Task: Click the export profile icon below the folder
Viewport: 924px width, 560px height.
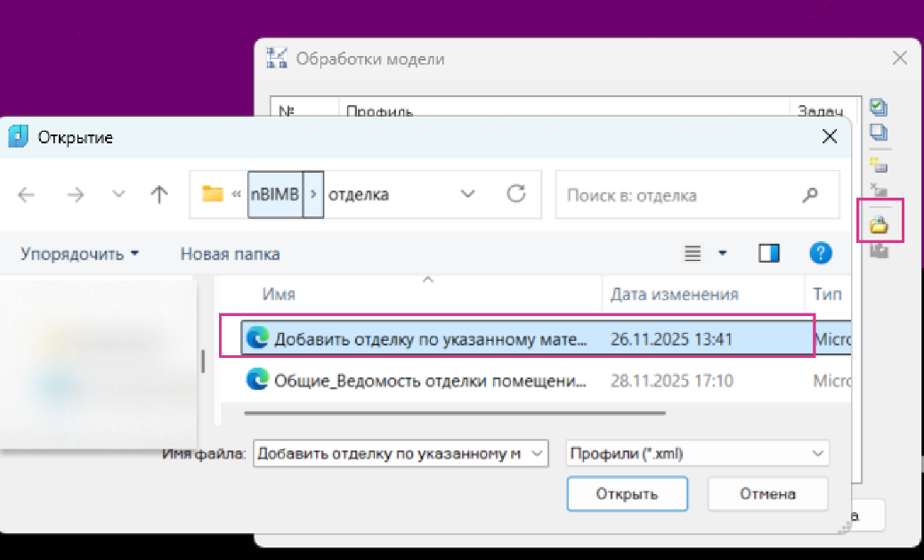Action: click(879, 250)
